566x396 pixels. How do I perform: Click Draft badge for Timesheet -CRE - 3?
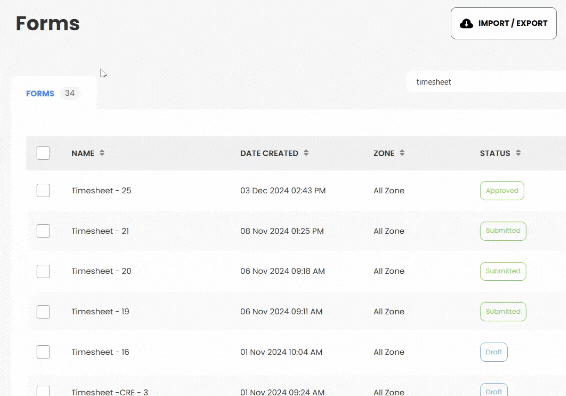[x=494, y=390]
